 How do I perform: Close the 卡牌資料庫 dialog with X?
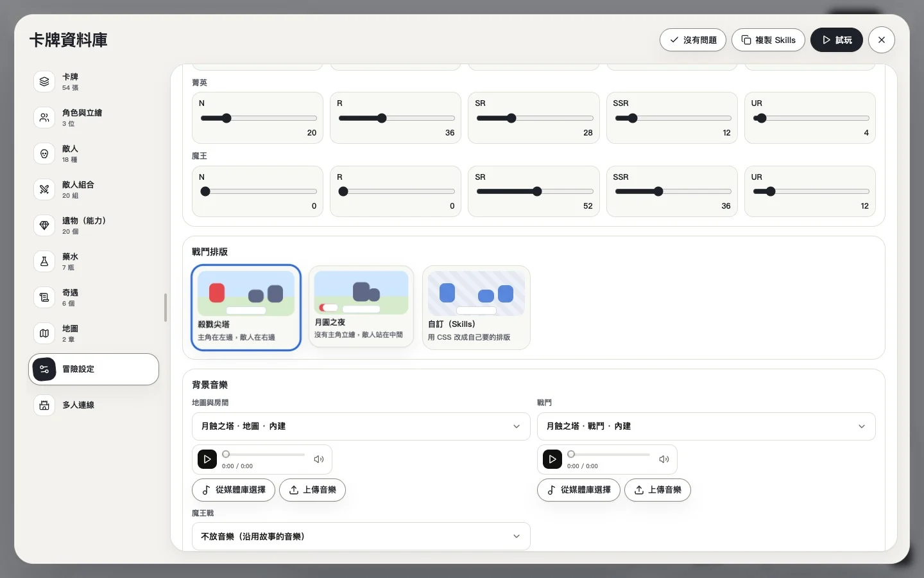tap(882, 40)
